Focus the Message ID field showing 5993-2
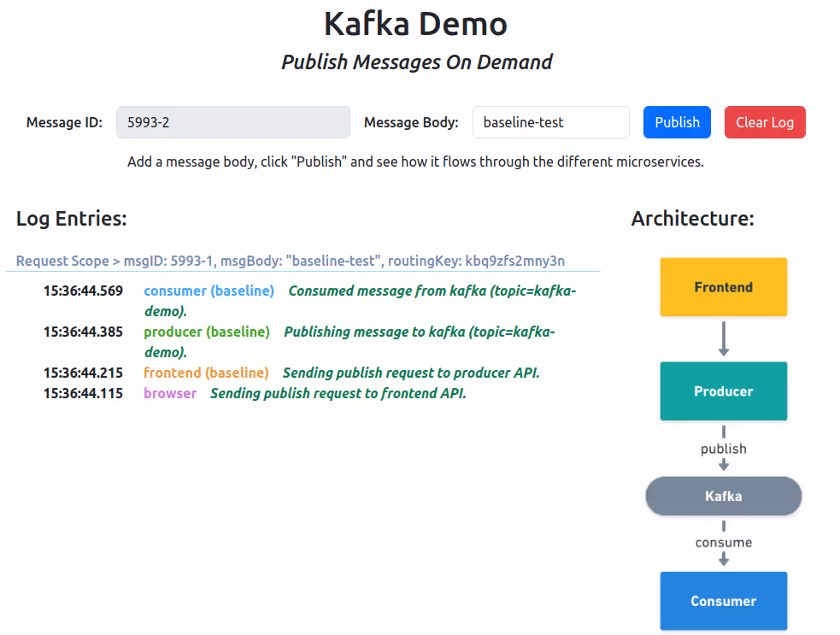Screen dimensions: 840x635 [x=233, y=122]
